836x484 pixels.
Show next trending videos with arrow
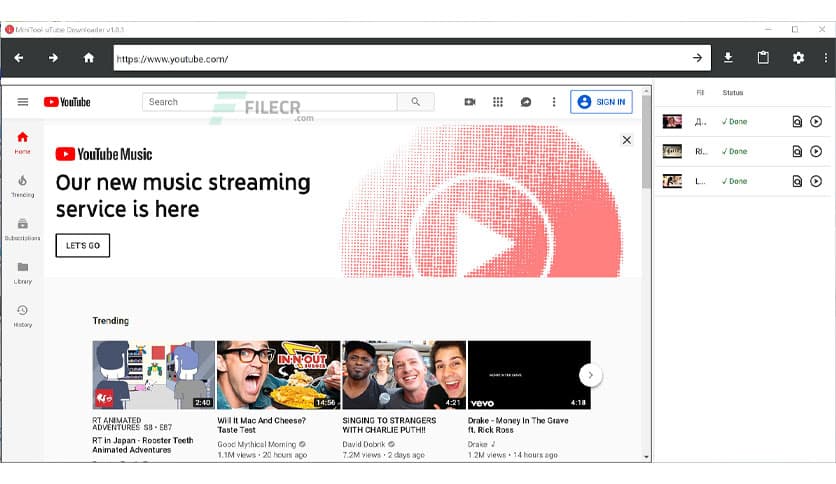[x=590, y=375]
